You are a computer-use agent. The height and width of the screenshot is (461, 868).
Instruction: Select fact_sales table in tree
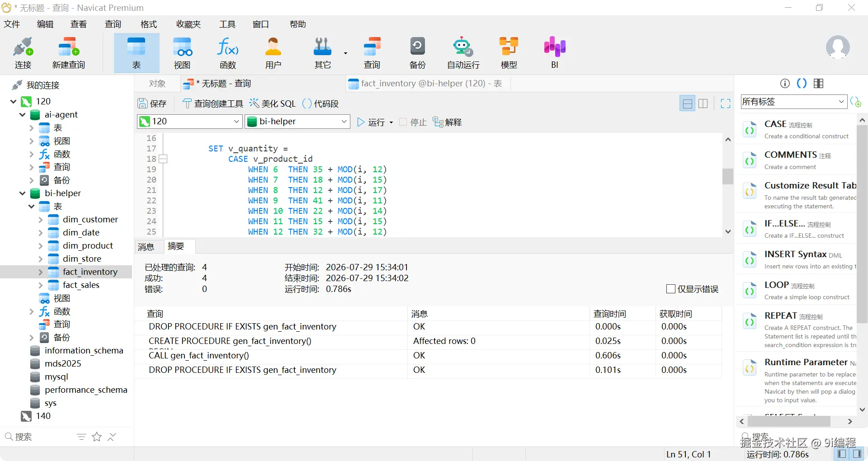point(81,285)
